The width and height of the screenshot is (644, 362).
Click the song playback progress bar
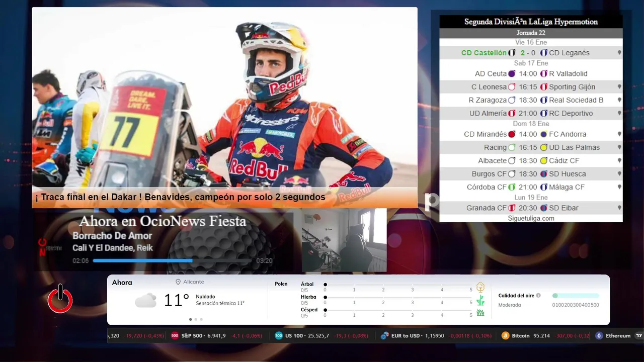point(172,260)
